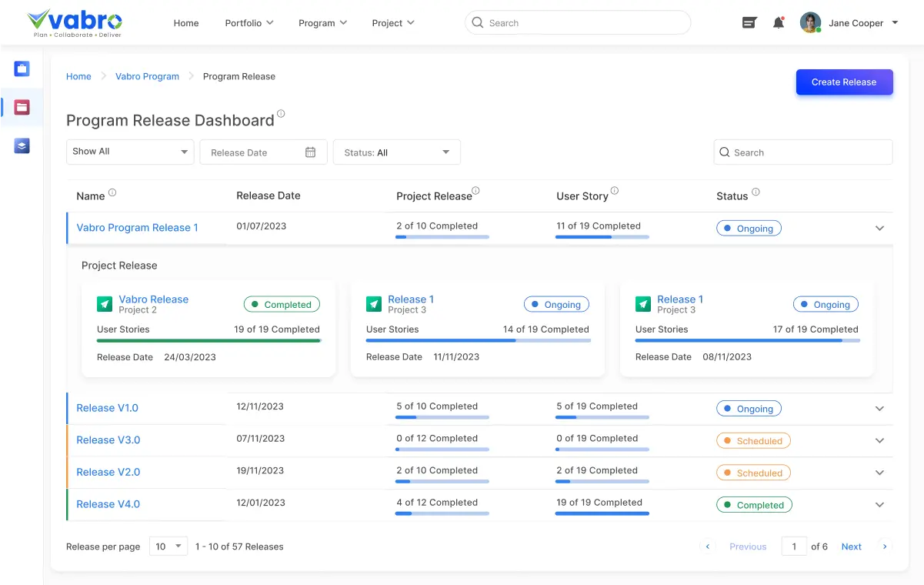The height and width of the screenshot is (585, 924).
Task: Click the Create Release button
Action: click(844, 82)
